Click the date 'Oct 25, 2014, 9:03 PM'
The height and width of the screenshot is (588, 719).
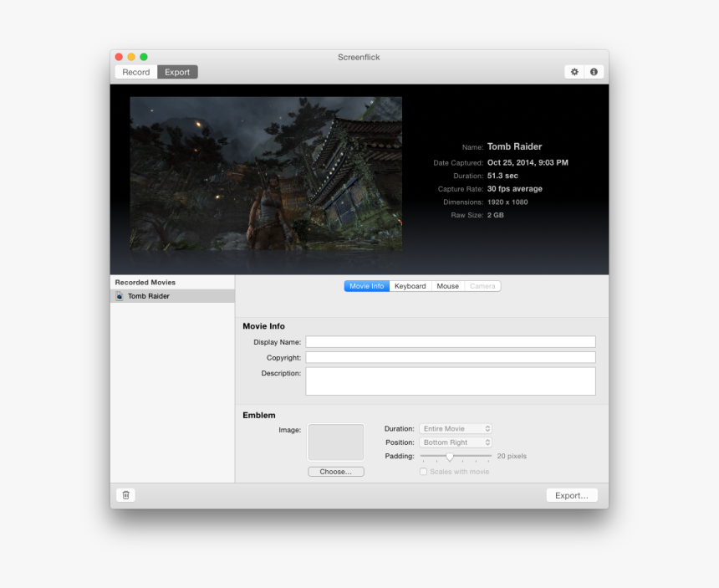point(528,163)
